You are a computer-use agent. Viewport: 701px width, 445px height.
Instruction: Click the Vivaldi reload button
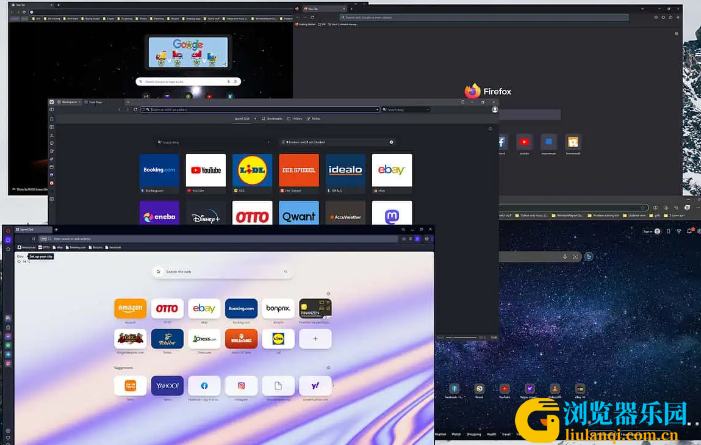pyautogui.click(x=135, y=110)
